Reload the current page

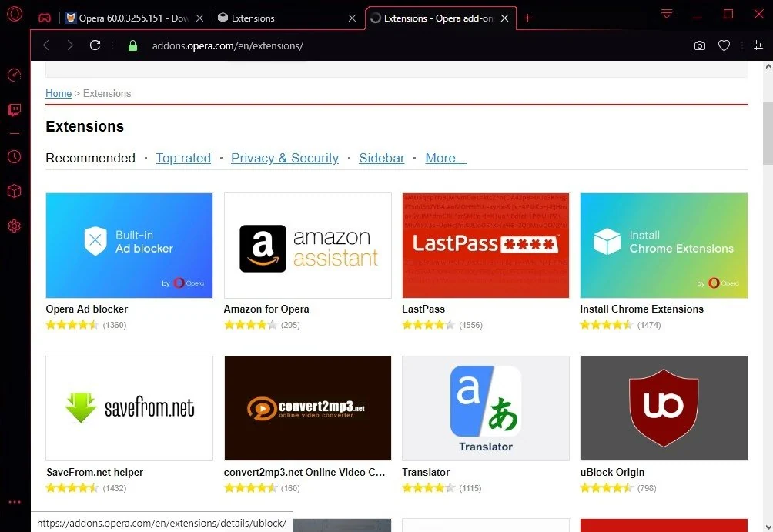click(x=95, y=45)
